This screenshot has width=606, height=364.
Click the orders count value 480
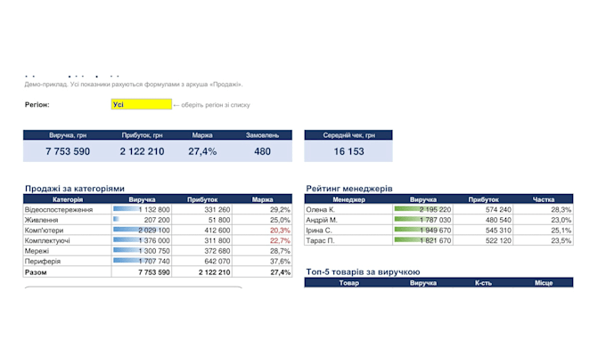pyautogui.click(x=262, y=151)
